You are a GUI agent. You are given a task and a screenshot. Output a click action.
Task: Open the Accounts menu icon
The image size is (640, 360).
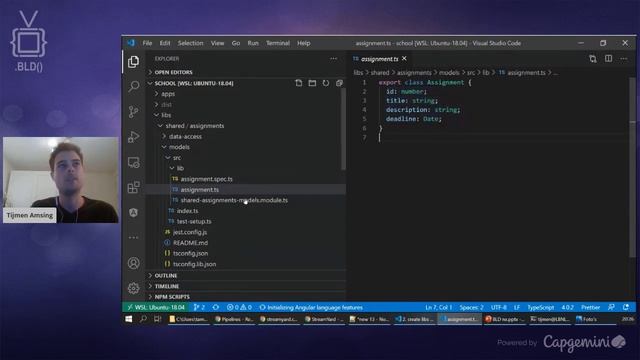point(133,263)
